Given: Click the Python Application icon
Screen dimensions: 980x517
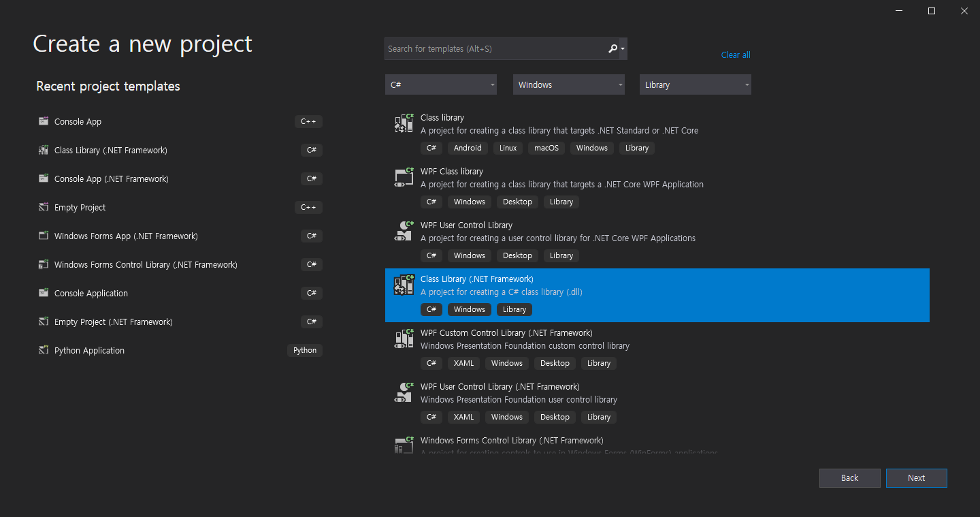Looking at the screenshot, I should click(x=44, y=350).
